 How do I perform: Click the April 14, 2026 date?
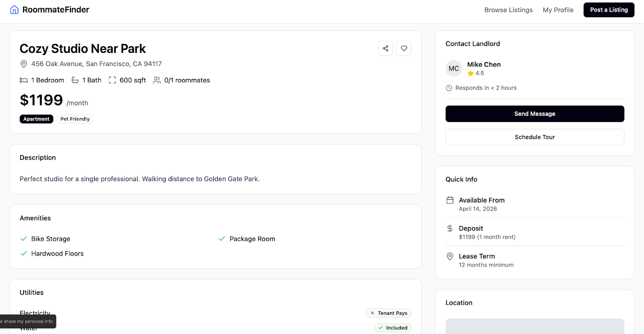point(478,209)
